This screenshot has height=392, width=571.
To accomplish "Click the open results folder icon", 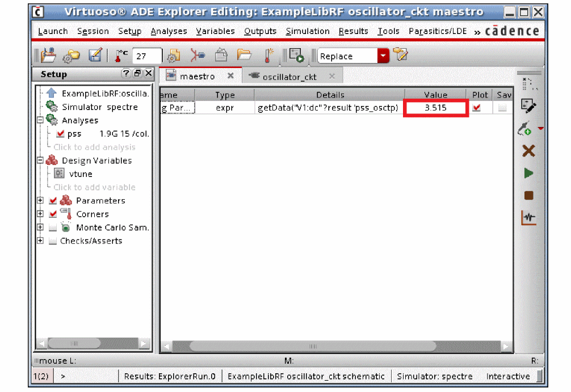I will pos(244,56).
